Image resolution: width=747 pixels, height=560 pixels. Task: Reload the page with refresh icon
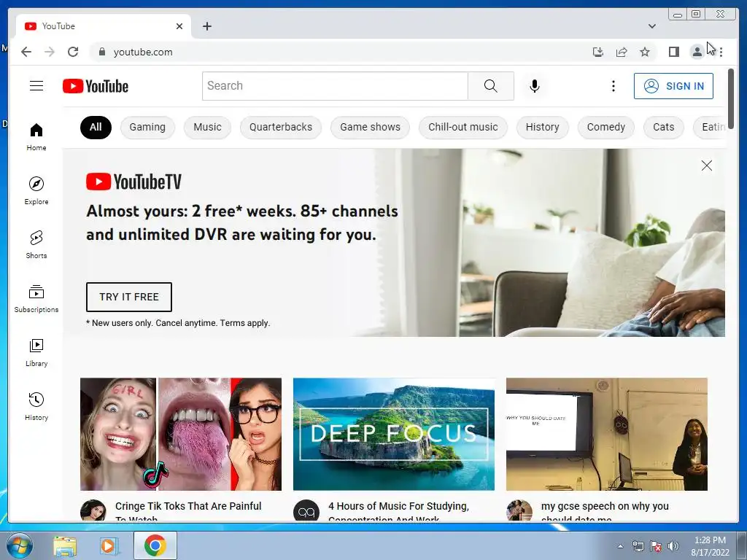73,52
